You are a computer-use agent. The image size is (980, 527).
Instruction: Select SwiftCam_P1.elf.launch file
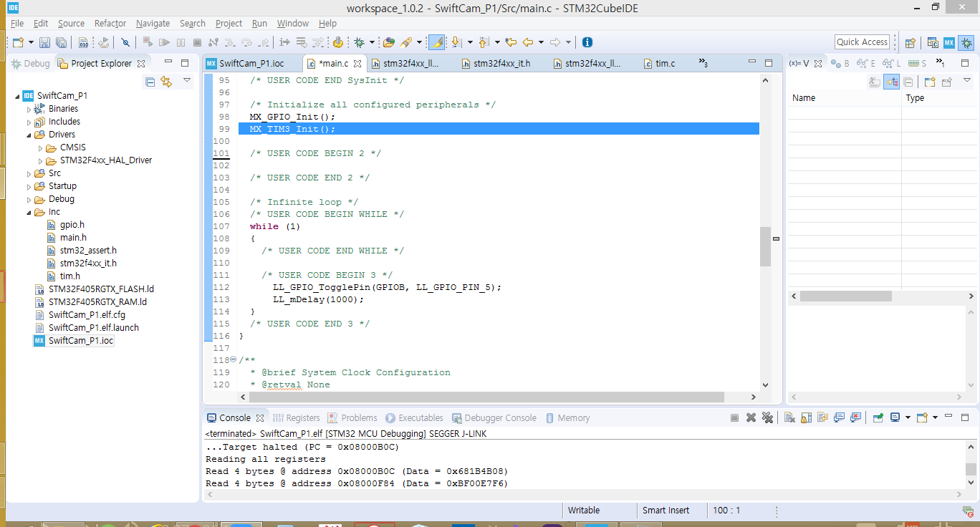[x=87, y=328]
